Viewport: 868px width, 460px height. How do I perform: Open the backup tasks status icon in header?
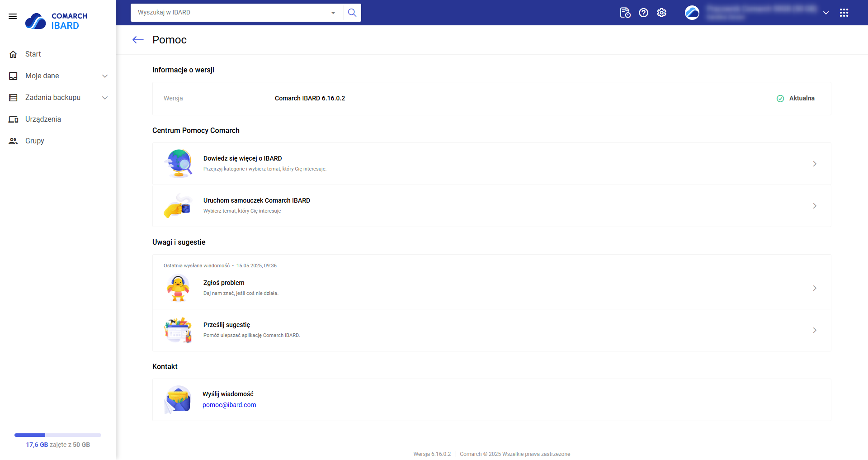tap(625, 13)
